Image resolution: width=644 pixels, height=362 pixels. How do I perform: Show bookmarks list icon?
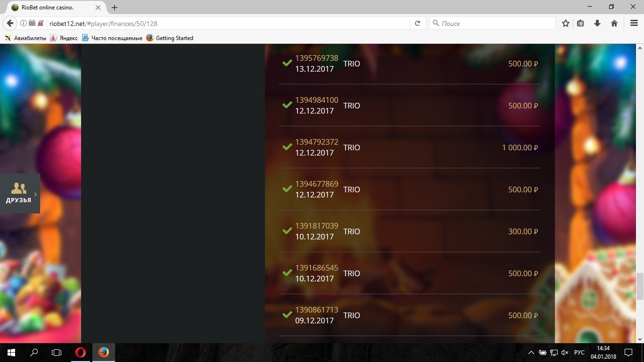[581, 23]
